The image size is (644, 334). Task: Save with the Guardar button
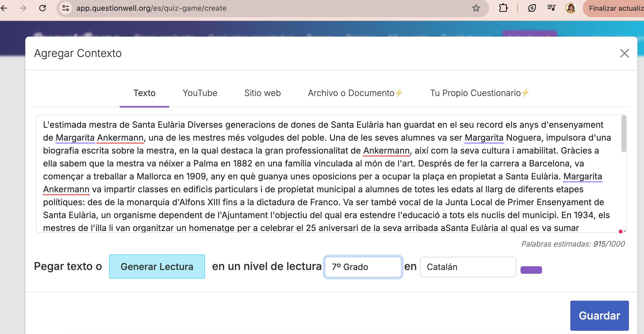[599, 315]
